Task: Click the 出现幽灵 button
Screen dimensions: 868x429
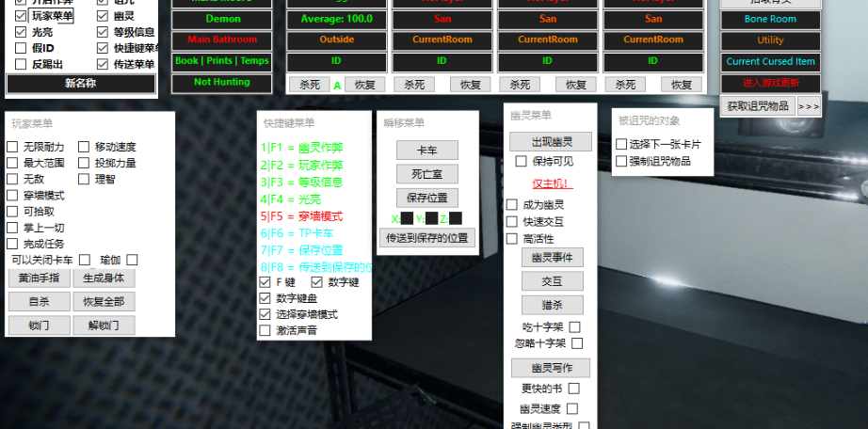Action: [x=551, y=142]
